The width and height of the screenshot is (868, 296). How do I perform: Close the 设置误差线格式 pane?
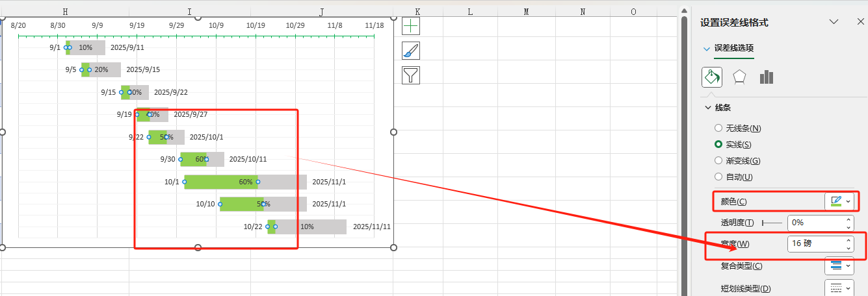click(x=861, y=22)
